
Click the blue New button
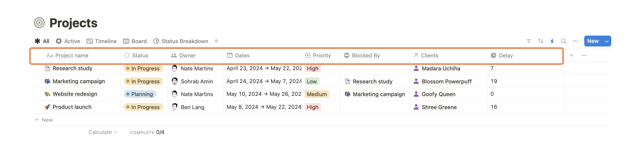point(593,41)
